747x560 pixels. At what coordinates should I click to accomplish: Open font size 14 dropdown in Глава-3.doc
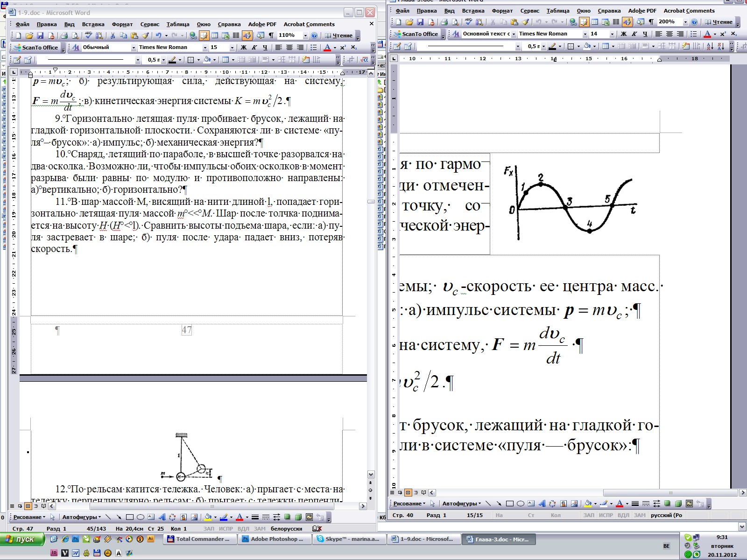point(612,34)
